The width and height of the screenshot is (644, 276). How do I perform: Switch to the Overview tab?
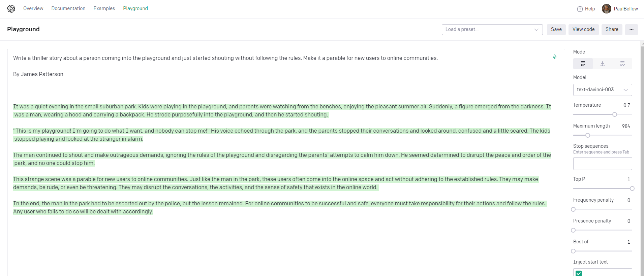[x=33, y=8]
